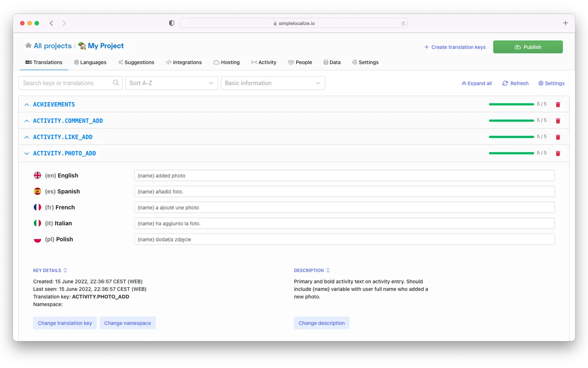Click Change translation key button

point(65,323)
